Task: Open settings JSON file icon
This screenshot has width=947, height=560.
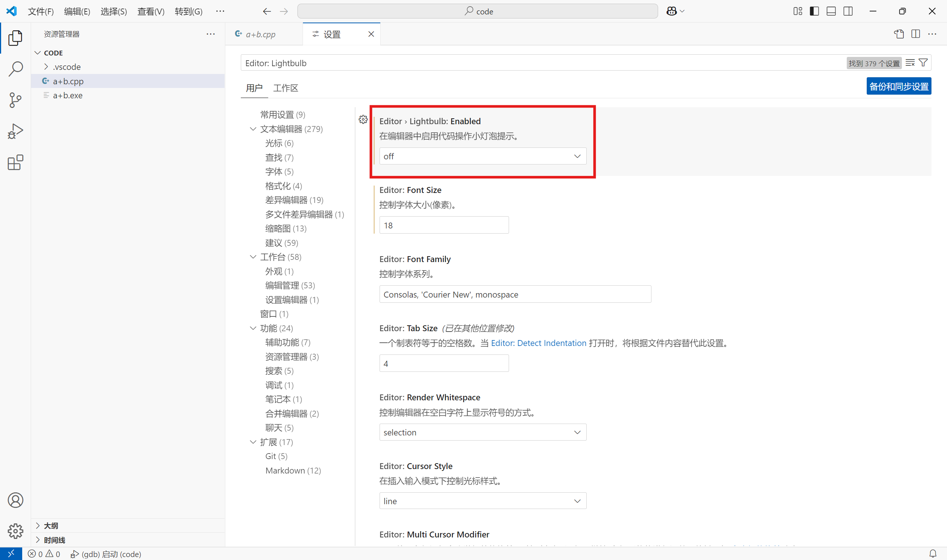Action: [899, 34]
